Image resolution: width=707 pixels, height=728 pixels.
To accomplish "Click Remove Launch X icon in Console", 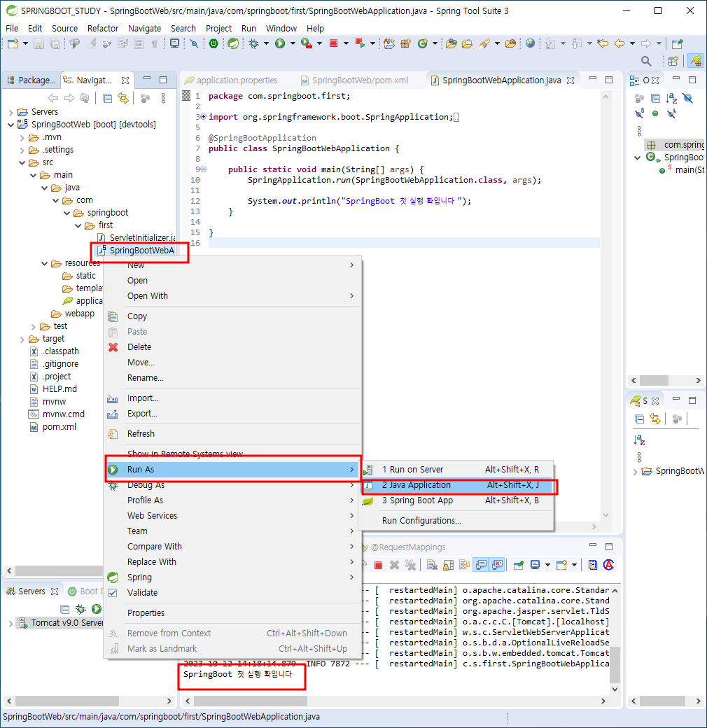I will point(394,565).
